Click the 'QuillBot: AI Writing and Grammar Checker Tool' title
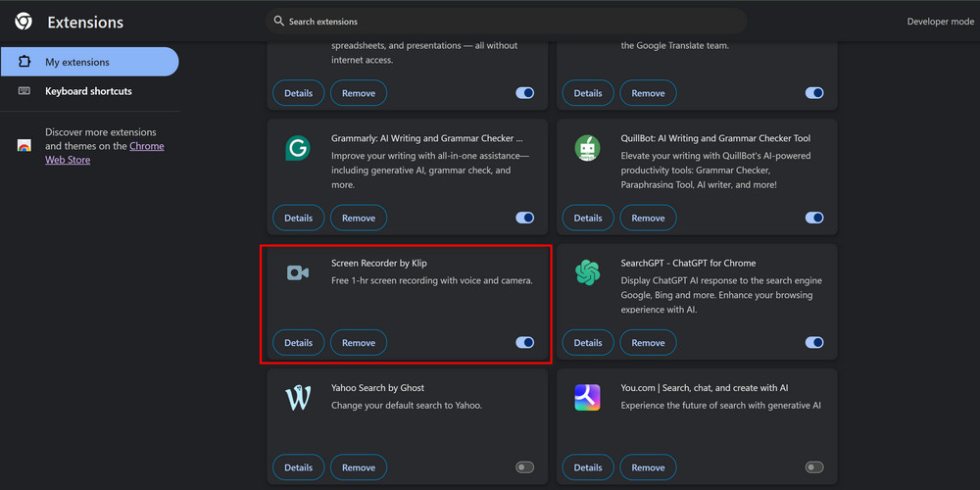The height and width of the screenshot is (490, 980). [x=715, y=138]
